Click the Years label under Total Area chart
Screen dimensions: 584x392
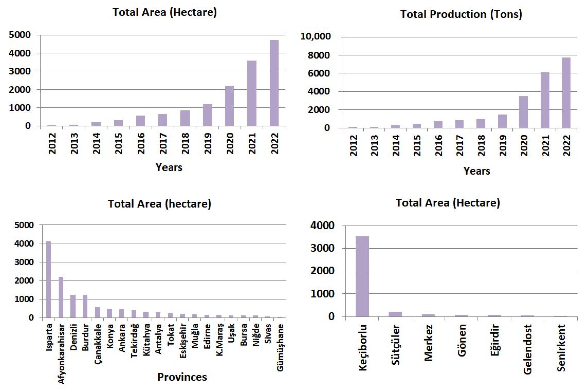click(x=169, y=167)
